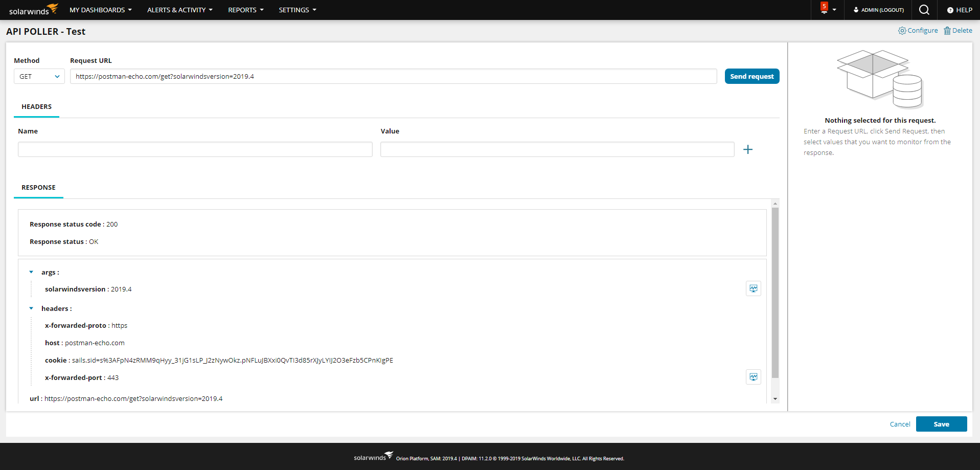Expand the MY DASHBOARDS menu
980x470 pixels.
point(101,10)
